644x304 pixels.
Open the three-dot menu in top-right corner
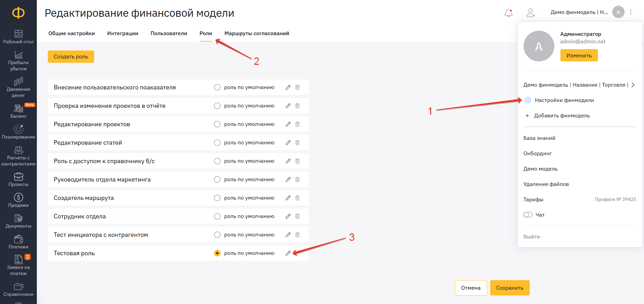point(631,12)
